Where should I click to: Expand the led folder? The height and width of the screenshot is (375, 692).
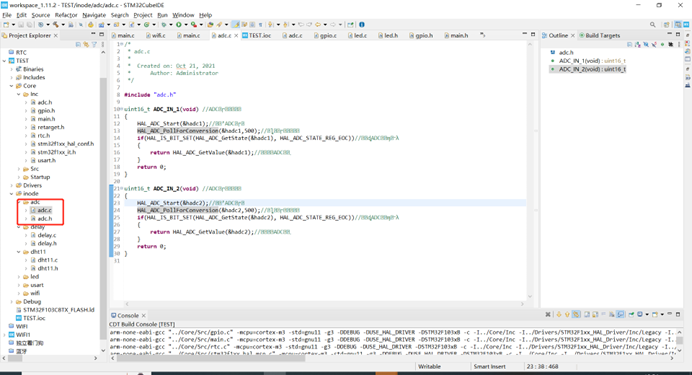tap(19, 277)
